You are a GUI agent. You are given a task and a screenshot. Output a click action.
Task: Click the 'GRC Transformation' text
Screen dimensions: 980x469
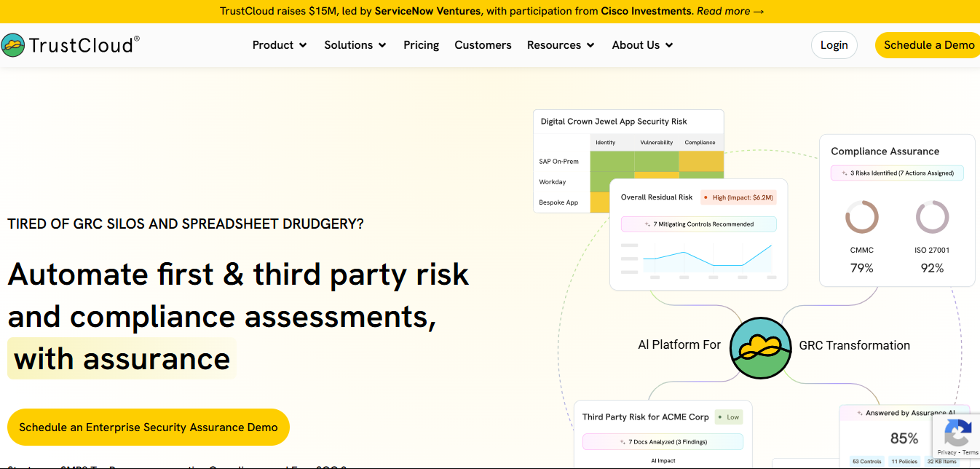point(855,345)
